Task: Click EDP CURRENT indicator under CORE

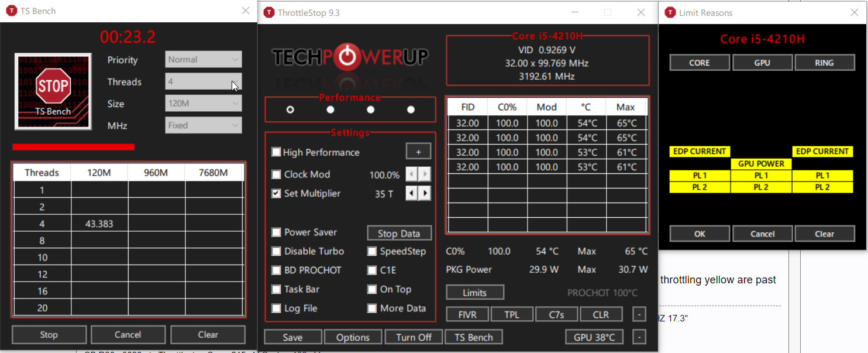Action: point(700,151)
